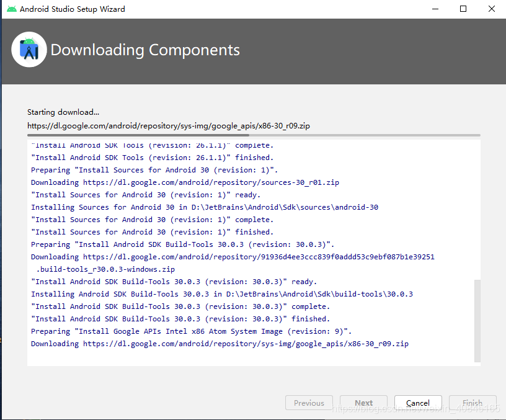The image size is (506, 420).
Task: Click the Android Studio logo in header
Action: click(x=29, y=50)
